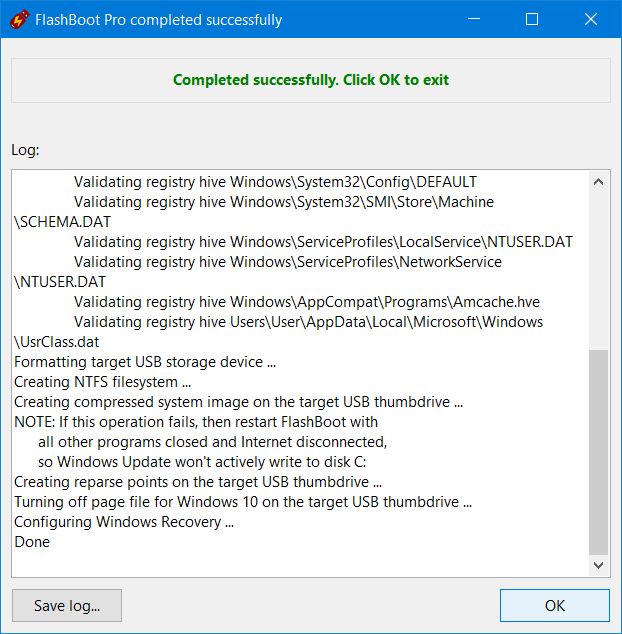This screenshot has width=622, height=634.
Task: Close the FlashBoot Pro window
Action: pos(591,19)
